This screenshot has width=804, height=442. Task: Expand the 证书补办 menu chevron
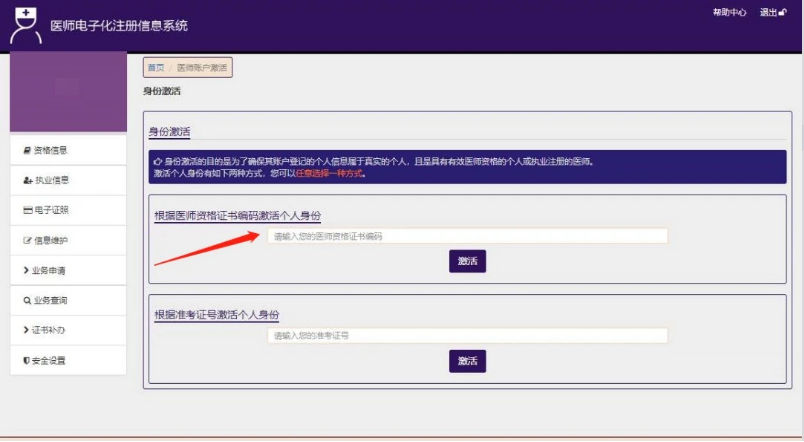pyautogui.click(x=26, y=330)
